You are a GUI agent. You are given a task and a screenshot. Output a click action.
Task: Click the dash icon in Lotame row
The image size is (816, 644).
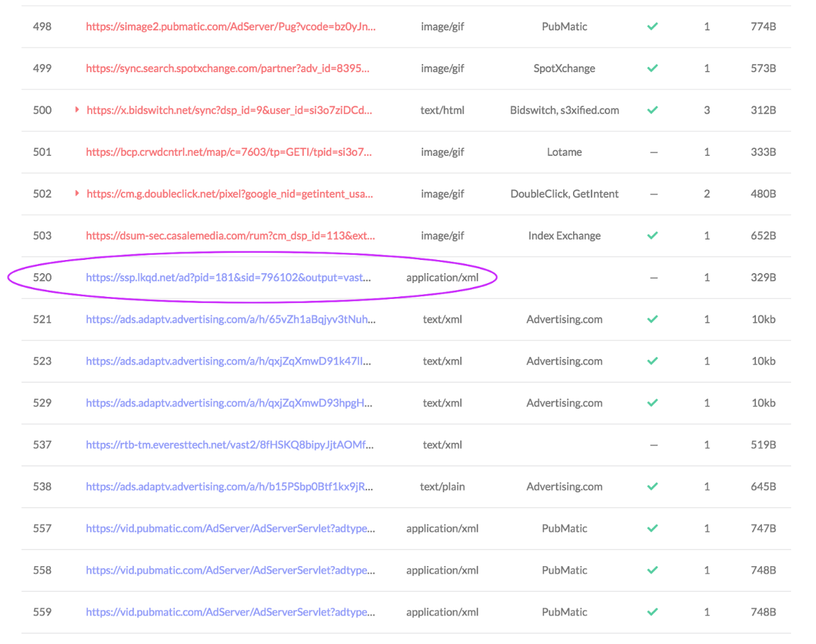pos(654,152)
